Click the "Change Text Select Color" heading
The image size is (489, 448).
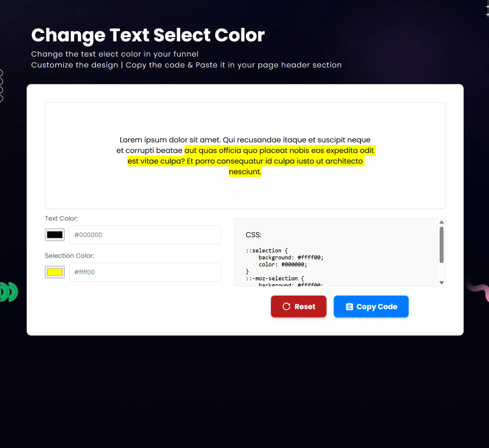click(148, 35)
